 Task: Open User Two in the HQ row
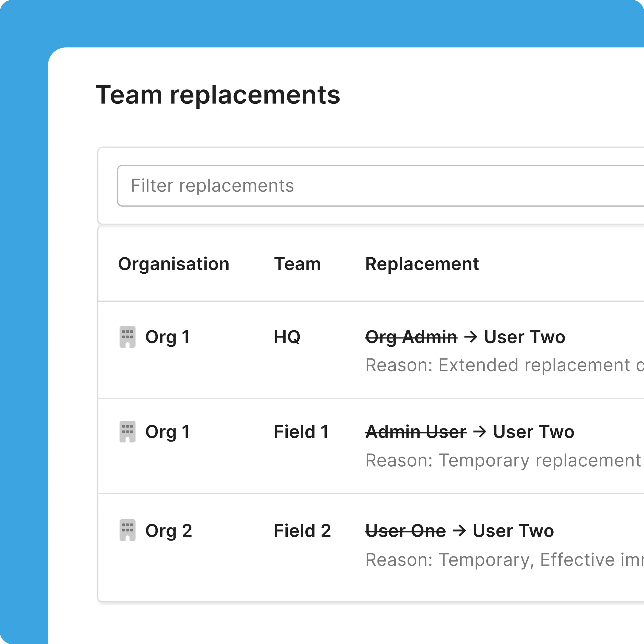click(524, 337)
